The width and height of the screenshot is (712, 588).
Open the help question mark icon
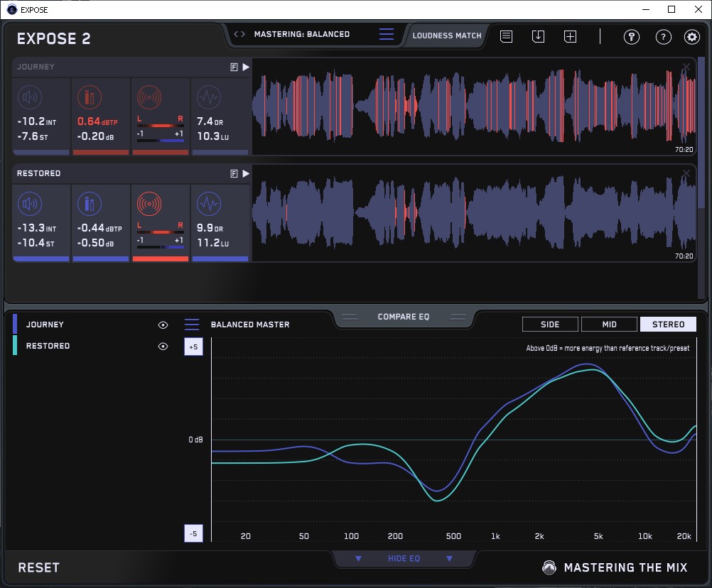point(664,37)
